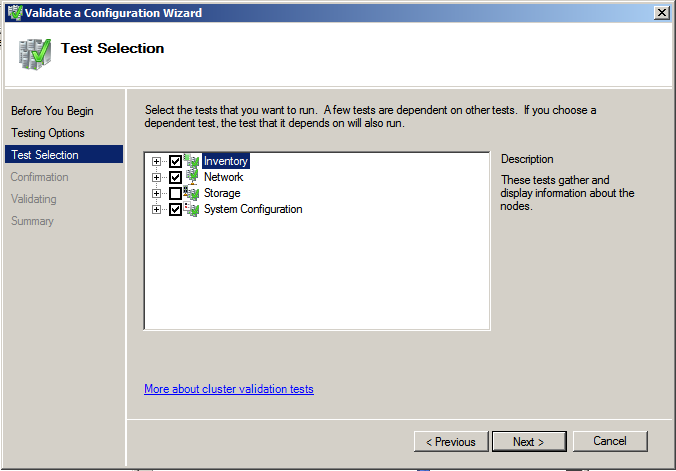Enable the Storage tests checkbox
This screenshot has height=471, width=676.
[175, 193]
